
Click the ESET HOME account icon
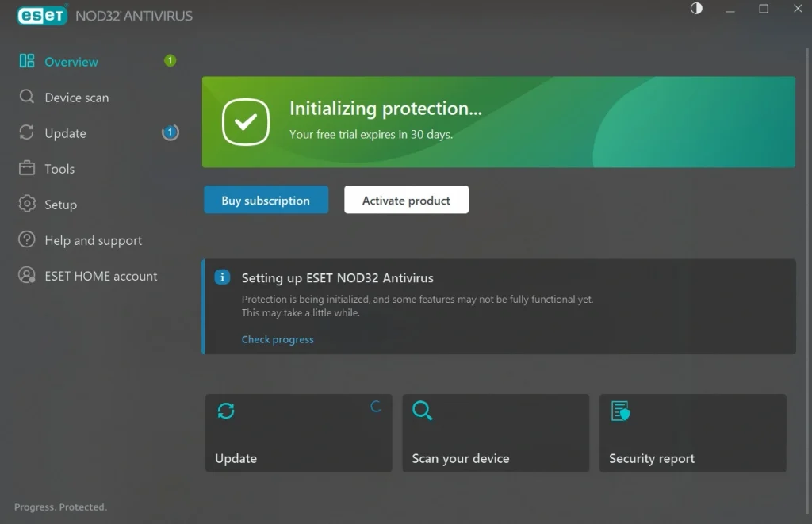coord(27,275)
